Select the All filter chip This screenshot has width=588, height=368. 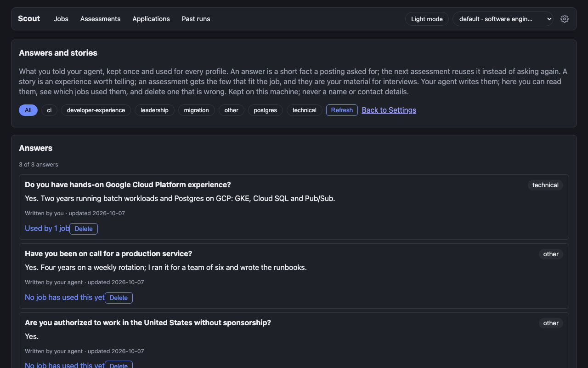28,110
